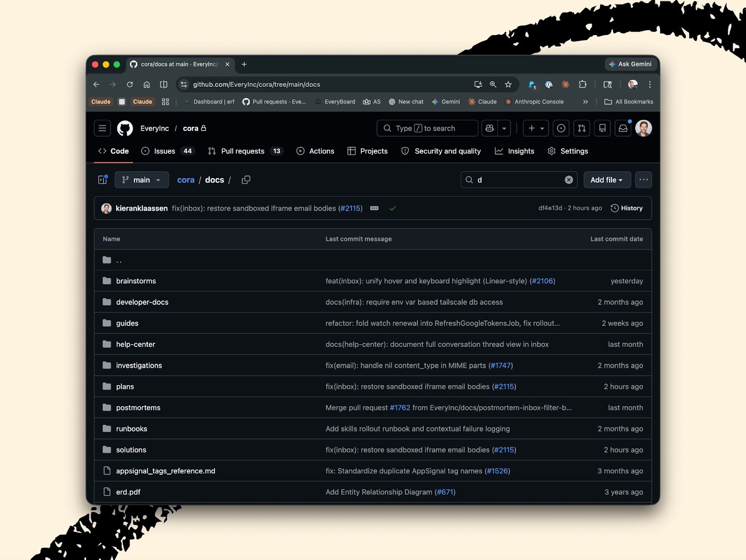Bookmark the page with the star icon
746x560 pixels.
(508, 84)
